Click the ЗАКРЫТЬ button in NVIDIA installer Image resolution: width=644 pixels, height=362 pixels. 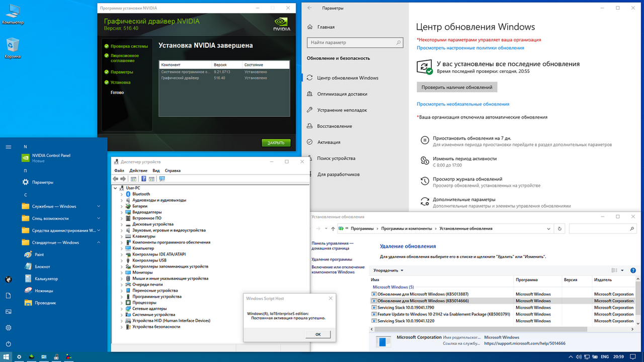click(x=276, y=143)
